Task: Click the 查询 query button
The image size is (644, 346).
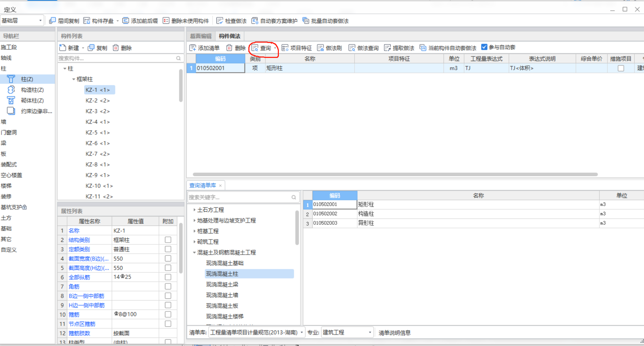Action: point(262,48)
